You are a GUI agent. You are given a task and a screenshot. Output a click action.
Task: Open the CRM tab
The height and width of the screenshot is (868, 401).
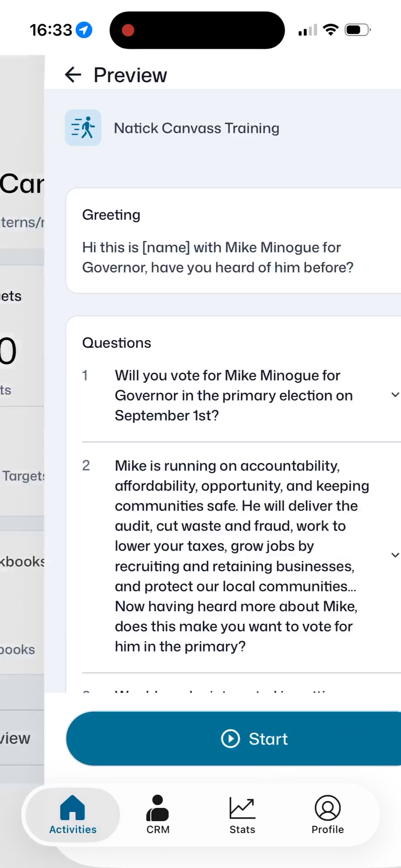158,815
